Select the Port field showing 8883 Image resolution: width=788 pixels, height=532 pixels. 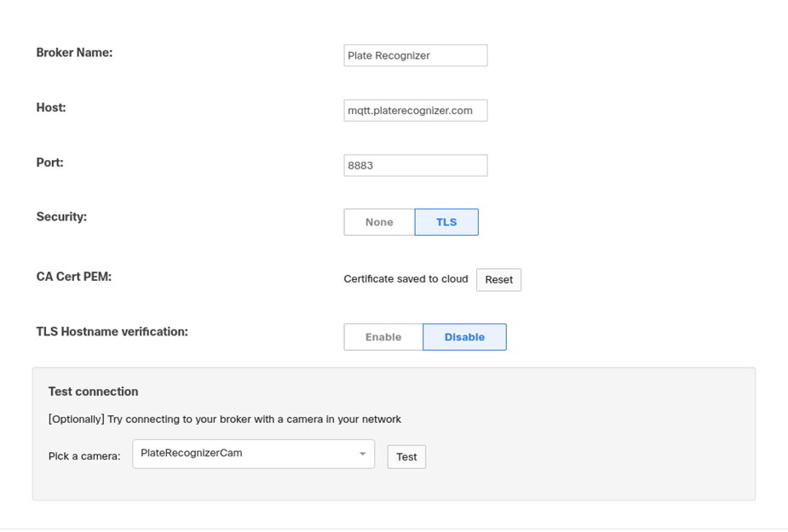point(415,165)
